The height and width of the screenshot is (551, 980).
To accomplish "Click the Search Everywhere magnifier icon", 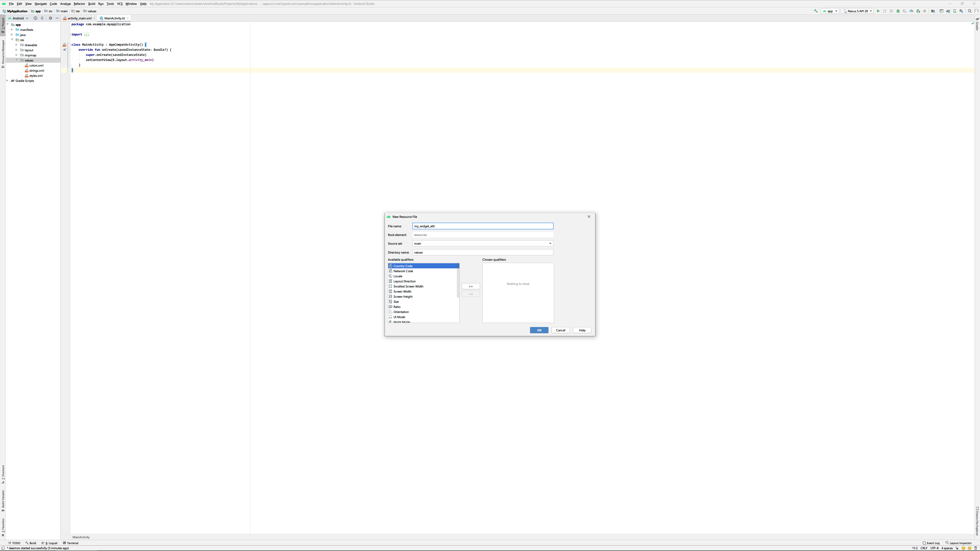I will point(969,11).
